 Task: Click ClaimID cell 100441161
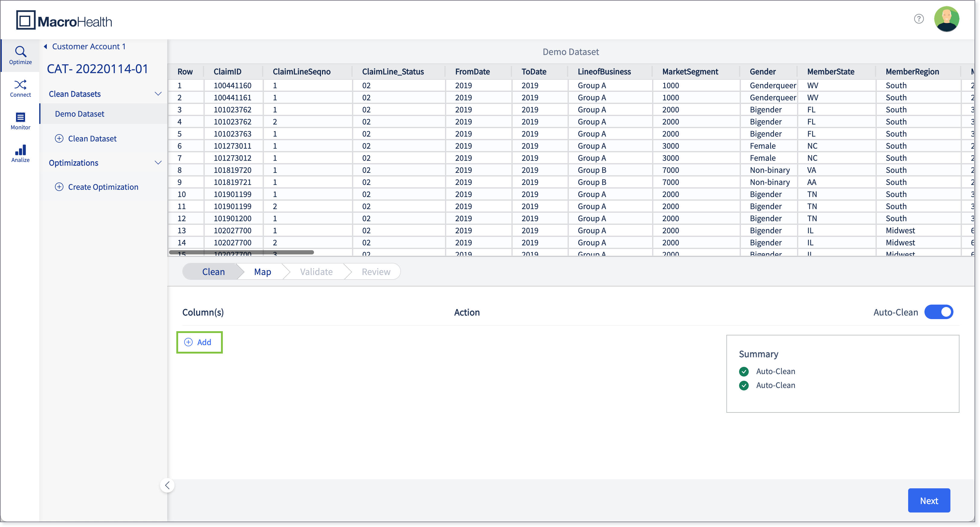tap(232, 98)
